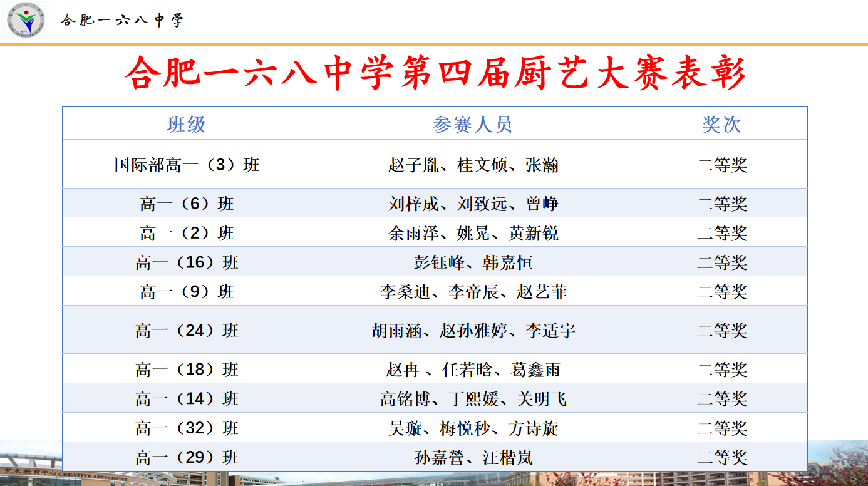Click participants cell 孙嘉營、汪楷岚

[473, 458]
